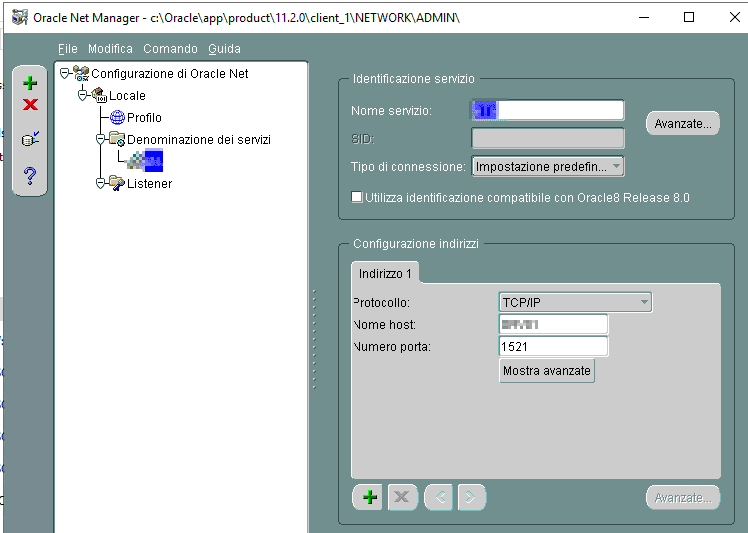
Task: Maximize the Oracle Net Manager window
Action: coord(688,18)
